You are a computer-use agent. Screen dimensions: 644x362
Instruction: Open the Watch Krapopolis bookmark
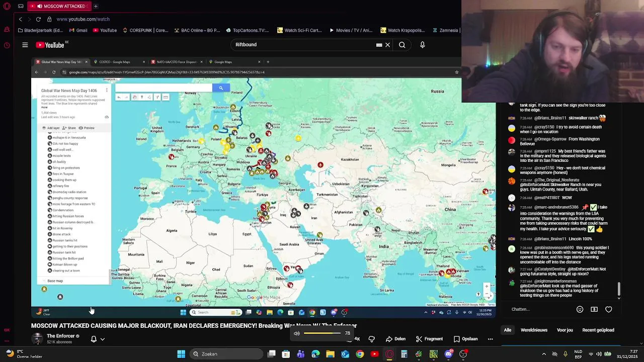(x=403, y=30)
